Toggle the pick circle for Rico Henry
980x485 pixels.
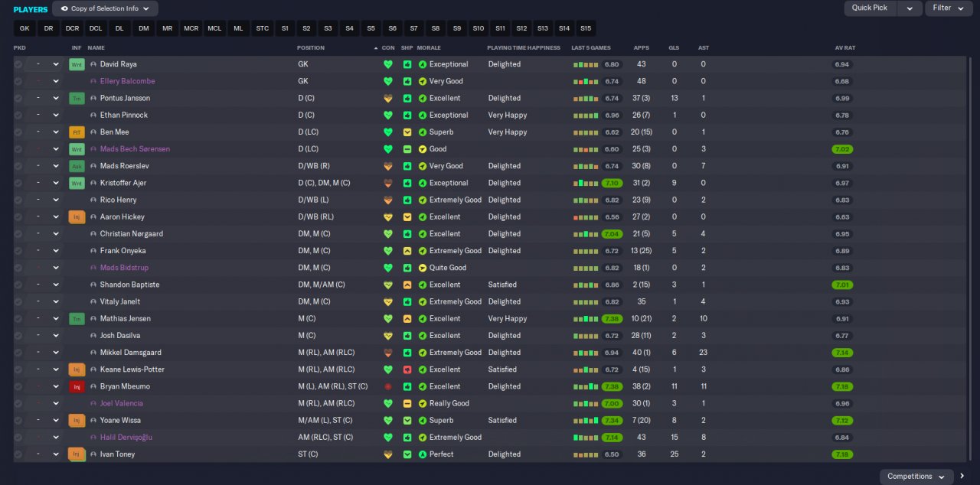[x=18, y=200]
